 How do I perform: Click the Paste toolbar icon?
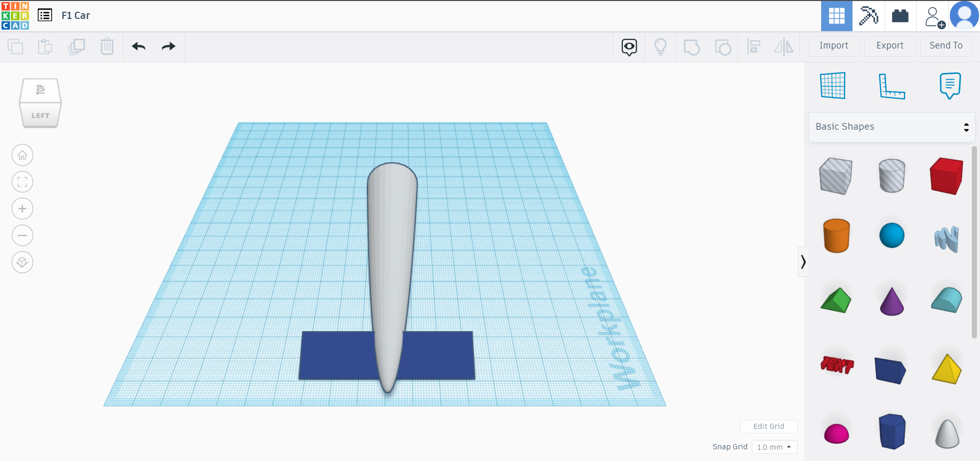(x=45, y=46)
